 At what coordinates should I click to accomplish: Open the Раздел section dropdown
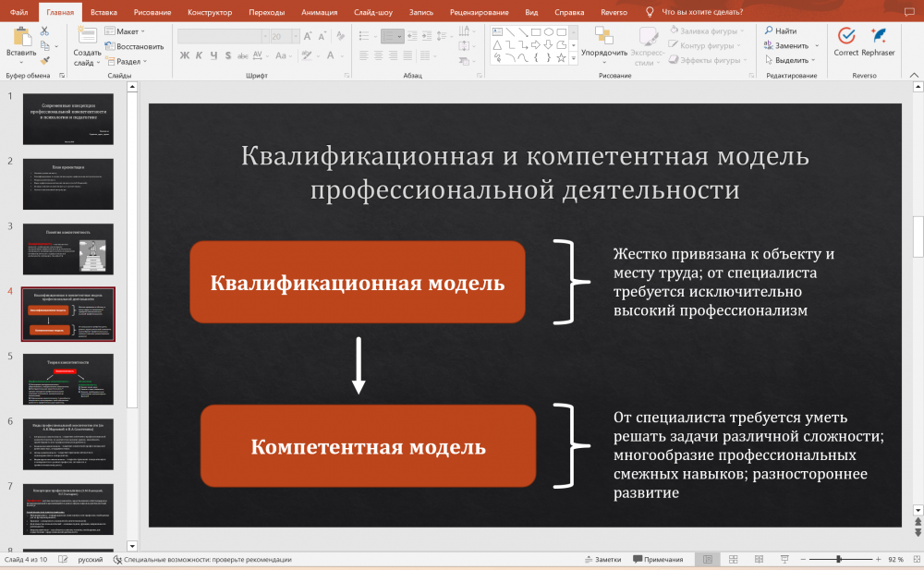pos(129,61)
